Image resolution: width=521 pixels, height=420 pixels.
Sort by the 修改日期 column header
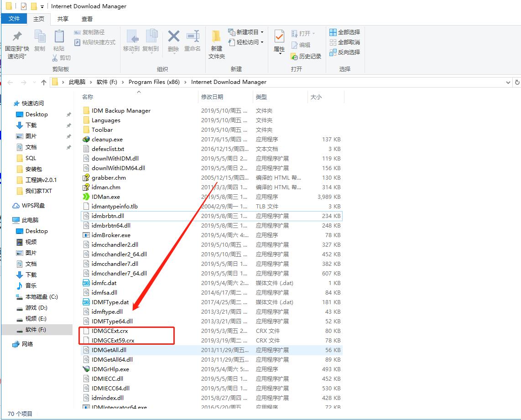coord(212,97)
